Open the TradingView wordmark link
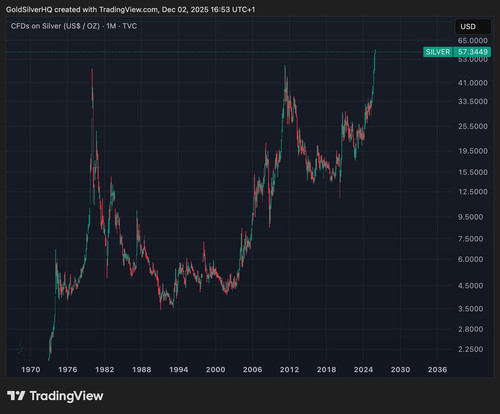The width and height of the screenshot is (500, 414). click(x=66, y=396)
